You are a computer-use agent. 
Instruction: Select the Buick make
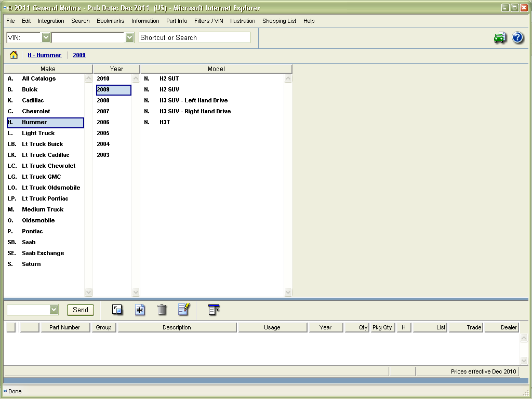pos(45,89)
